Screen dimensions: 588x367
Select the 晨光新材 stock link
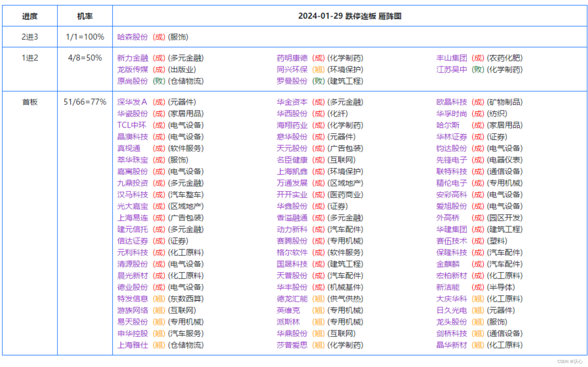tap(132, 276)
